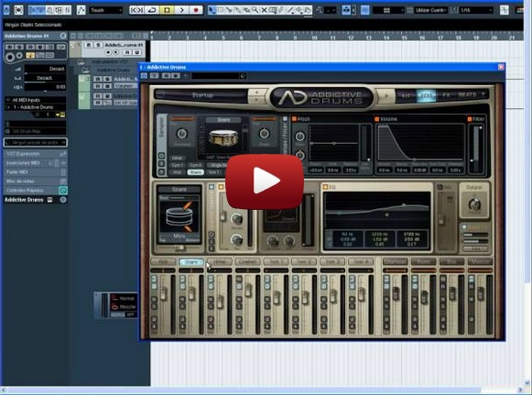Viewport: 532px width, 395px height.
Task: Open the 1/16 quantize value dropdown
Action: (x=475, y=10)
